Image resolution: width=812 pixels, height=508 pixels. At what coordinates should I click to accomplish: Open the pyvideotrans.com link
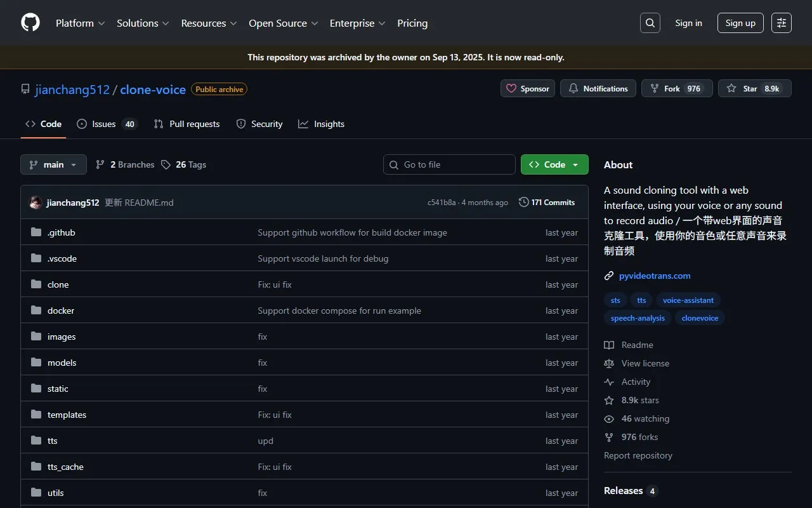click(x=655, y=276)
